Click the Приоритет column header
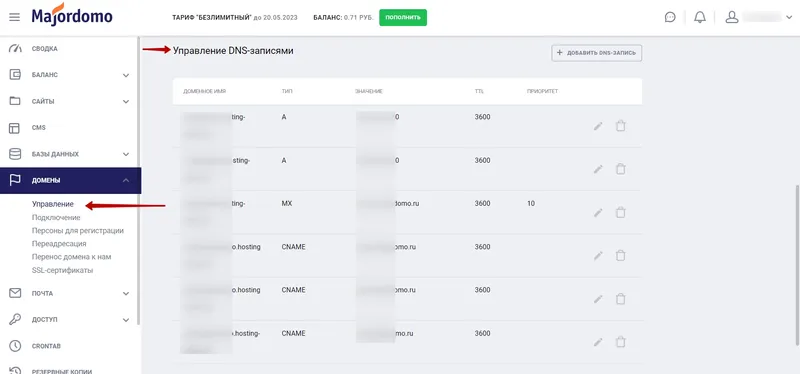The width and height of the screenshot is (800, 374). (542, 91)
